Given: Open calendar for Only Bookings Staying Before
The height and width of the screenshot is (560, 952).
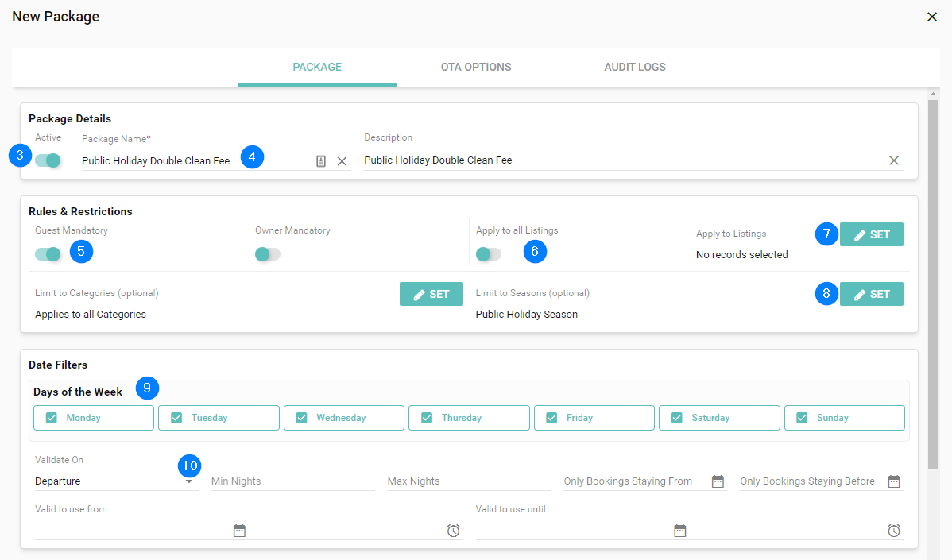Looking at the screenshot, I should click(894, 481).
